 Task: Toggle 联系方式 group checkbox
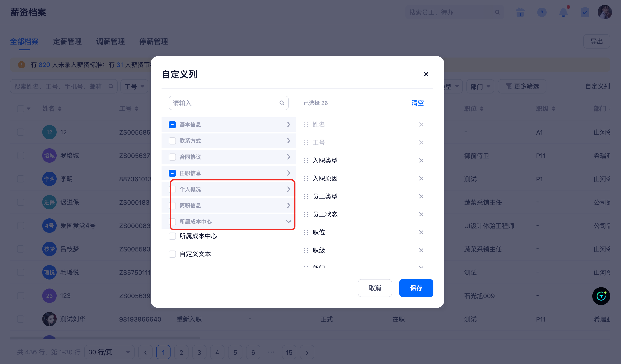coord(172,141)
